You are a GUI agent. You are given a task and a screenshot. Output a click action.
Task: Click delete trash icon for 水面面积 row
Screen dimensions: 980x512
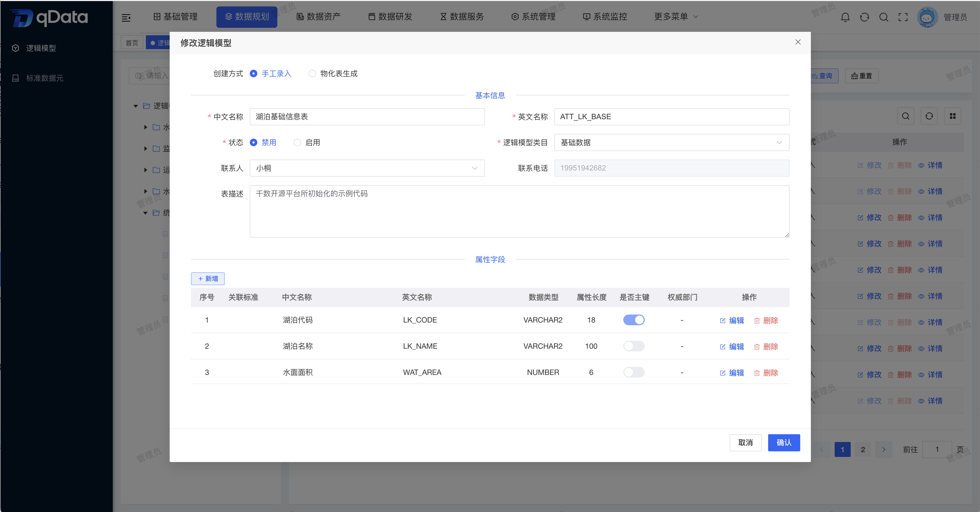(757, 373)
